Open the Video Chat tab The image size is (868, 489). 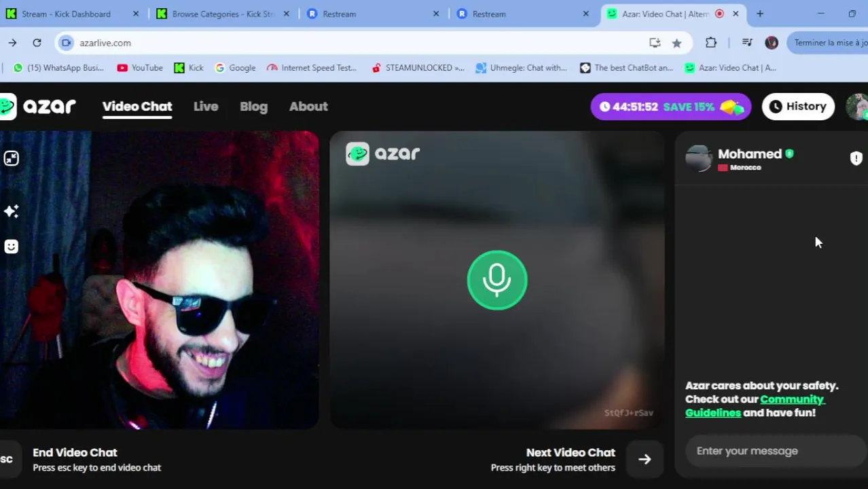coord(137,107)
